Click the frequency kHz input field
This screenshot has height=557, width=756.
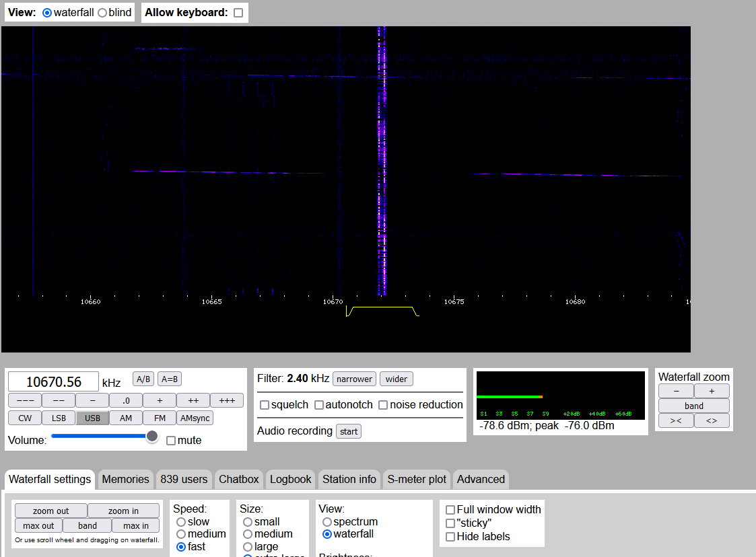click(x=53, y=382)
